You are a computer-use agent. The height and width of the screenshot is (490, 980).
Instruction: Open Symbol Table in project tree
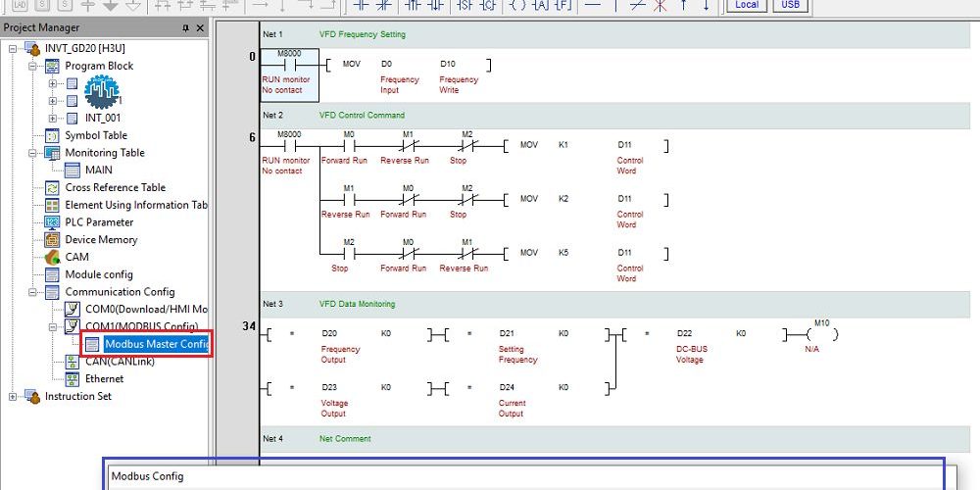[x=96, y=135]
